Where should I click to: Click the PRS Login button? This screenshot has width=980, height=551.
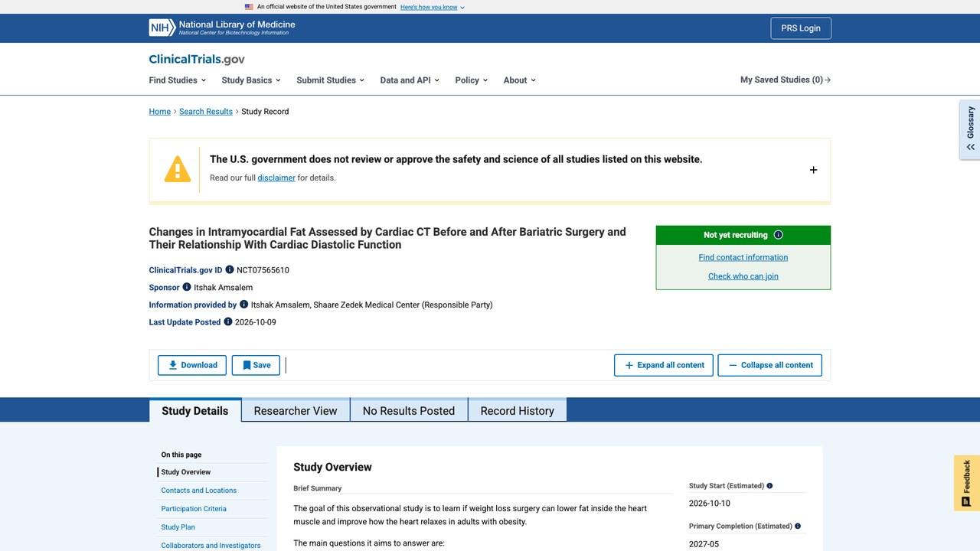pos(801,28)
